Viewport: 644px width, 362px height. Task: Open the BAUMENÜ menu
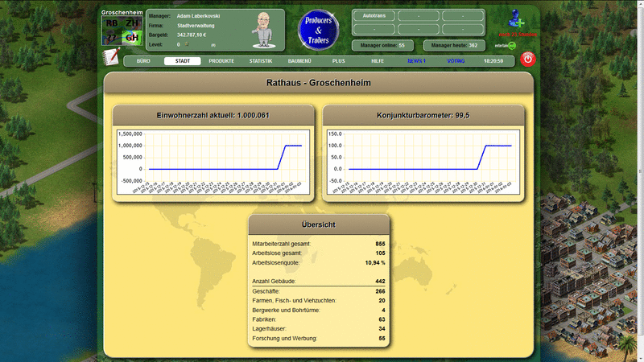(299, 61)
